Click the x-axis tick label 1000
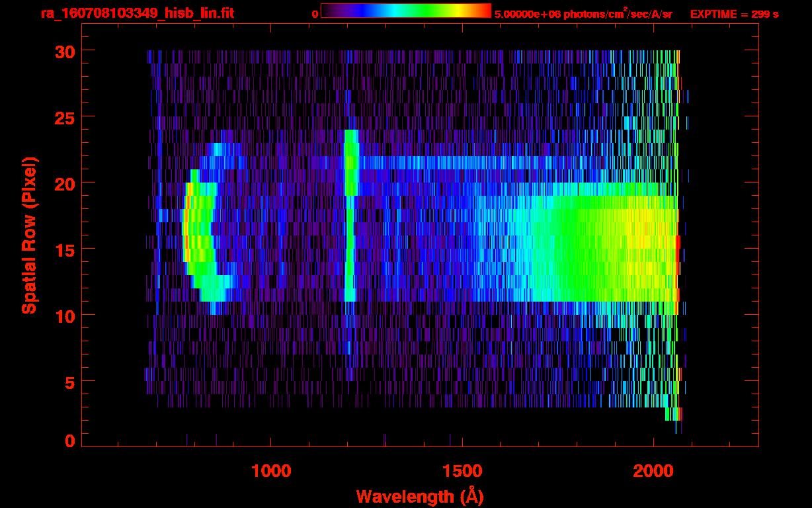Screen dimensions: 812x508 click(x=271, y=470)
